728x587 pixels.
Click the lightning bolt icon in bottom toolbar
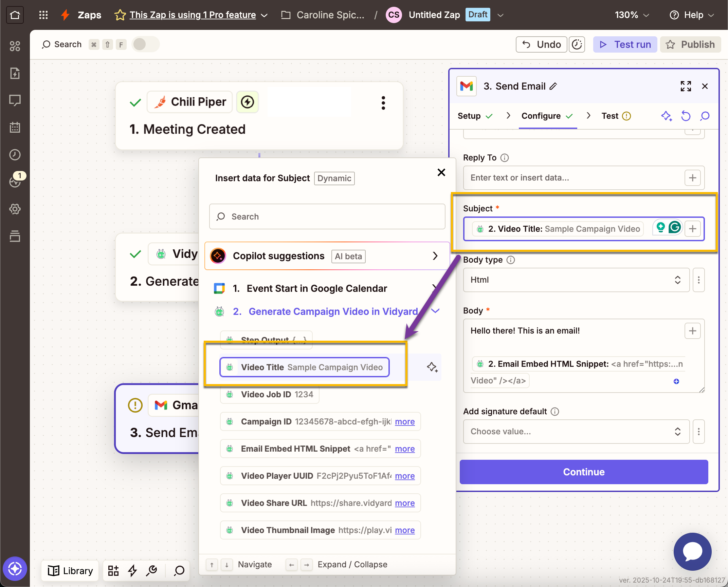click(x=132, y=570)
